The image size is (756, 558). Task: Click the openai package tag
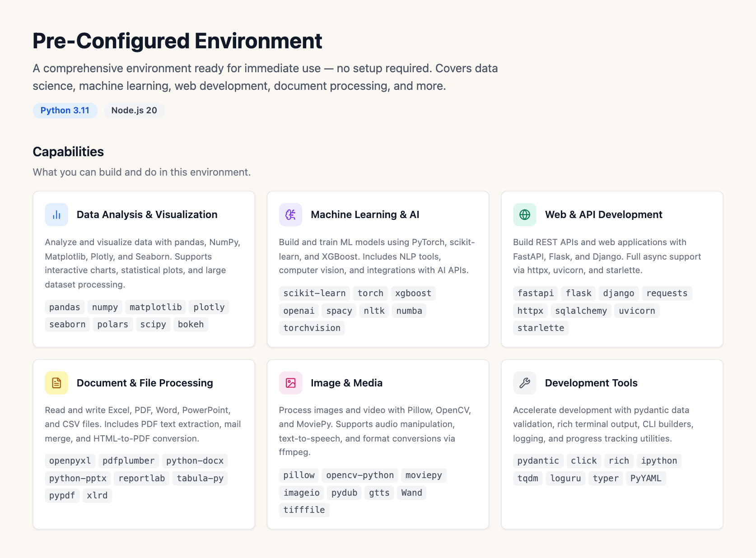pyautogui.click(x=299, y=311)
